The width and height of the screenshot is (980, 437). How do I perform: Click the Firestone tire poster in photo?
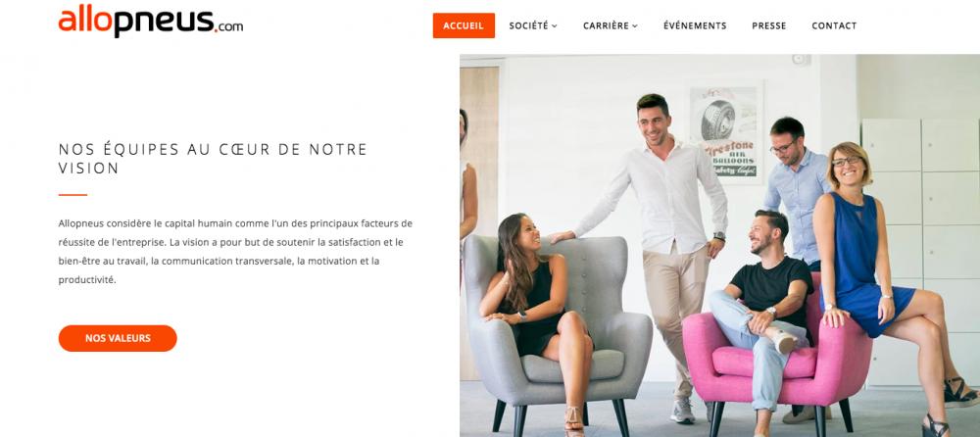(726, 132)
